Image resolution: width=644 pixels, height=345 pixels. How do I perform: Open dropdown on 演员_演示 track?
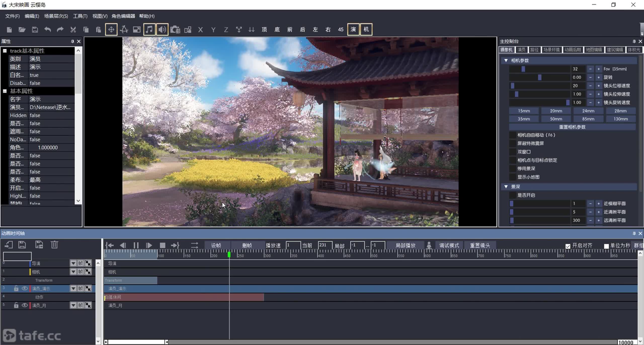tap(73, 288)
